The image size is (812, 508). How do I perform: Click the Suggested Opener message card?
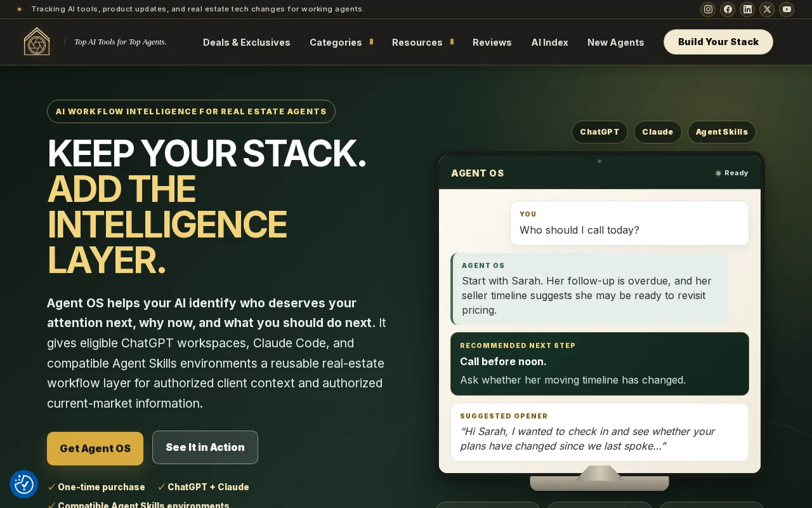pos(599,432)
